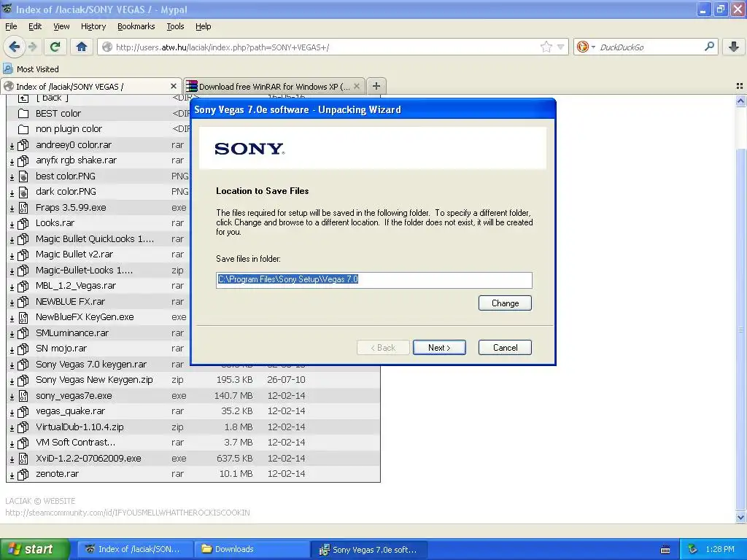Click the image icon beside best color.PNG
This screenshot has width=747, height=560.
[23, 176]
